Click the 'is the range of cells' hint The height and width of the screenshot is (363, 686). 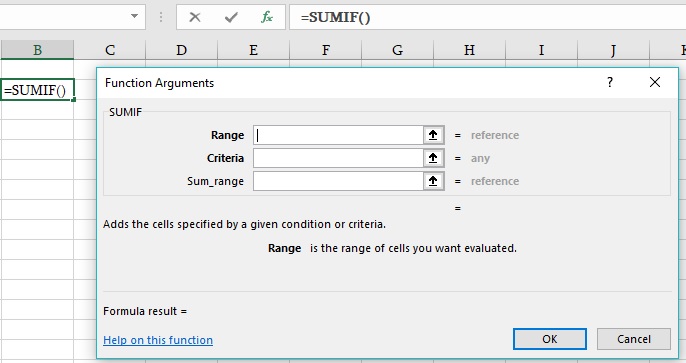[413, 248]
